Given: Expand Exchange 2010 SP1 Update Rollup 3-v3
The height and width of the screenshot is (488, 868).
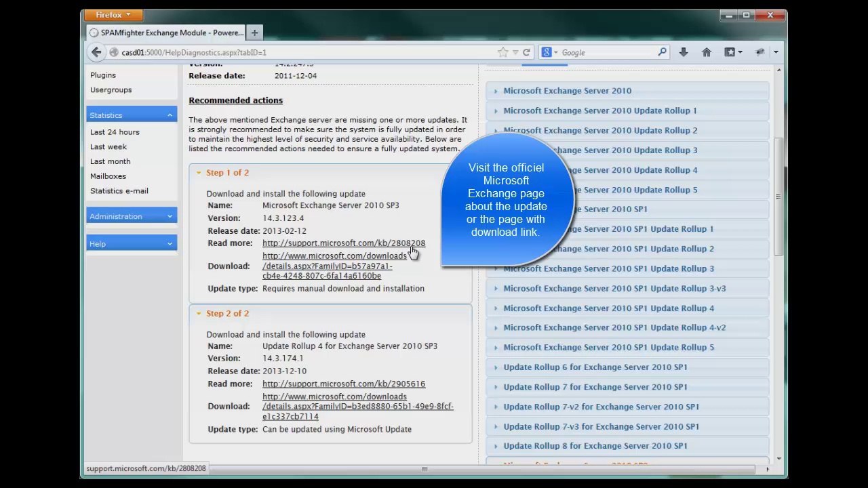Looking at the screenshot, I should pyautogui.click(x=627, y=289).
